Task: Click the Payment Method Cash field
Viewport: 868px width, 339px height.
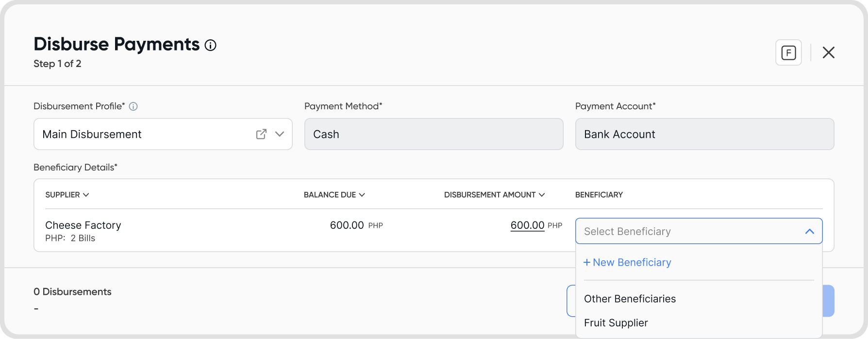Action: (434, 134)
